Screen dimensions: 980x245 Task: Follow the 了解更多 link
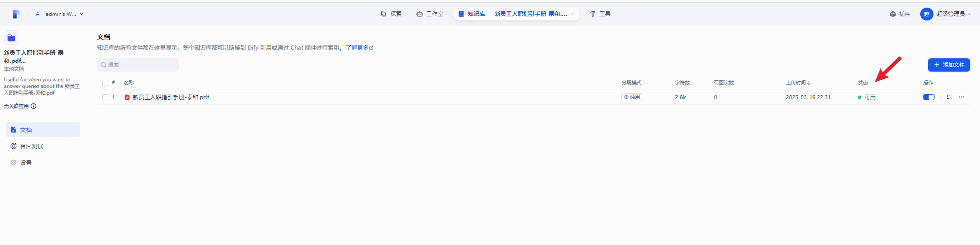tap(359, 48)
